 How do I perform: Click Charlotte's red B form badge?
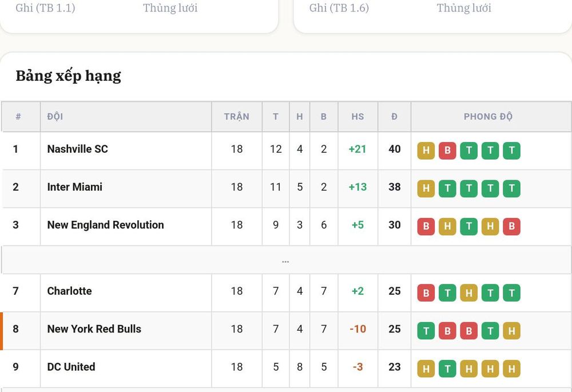[426, 293]
